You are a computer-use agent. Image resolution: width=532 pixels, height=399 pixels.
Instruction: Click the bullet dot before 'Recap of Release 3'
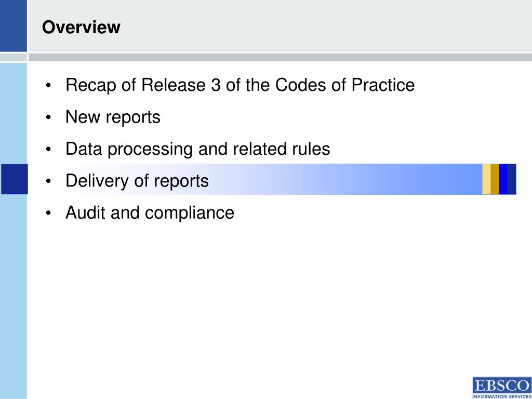pos(48,86)
